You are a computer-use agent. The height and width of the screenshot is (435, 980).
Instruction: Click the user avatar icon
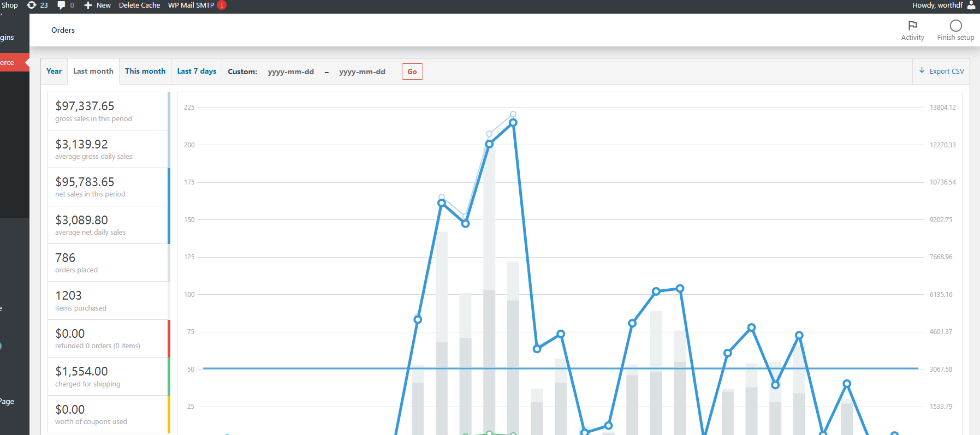click(x=971, y=5)
